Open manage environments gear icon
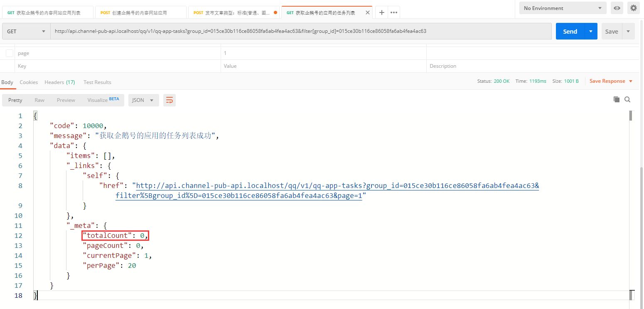 pyautogui.click(x=633, y=8)
